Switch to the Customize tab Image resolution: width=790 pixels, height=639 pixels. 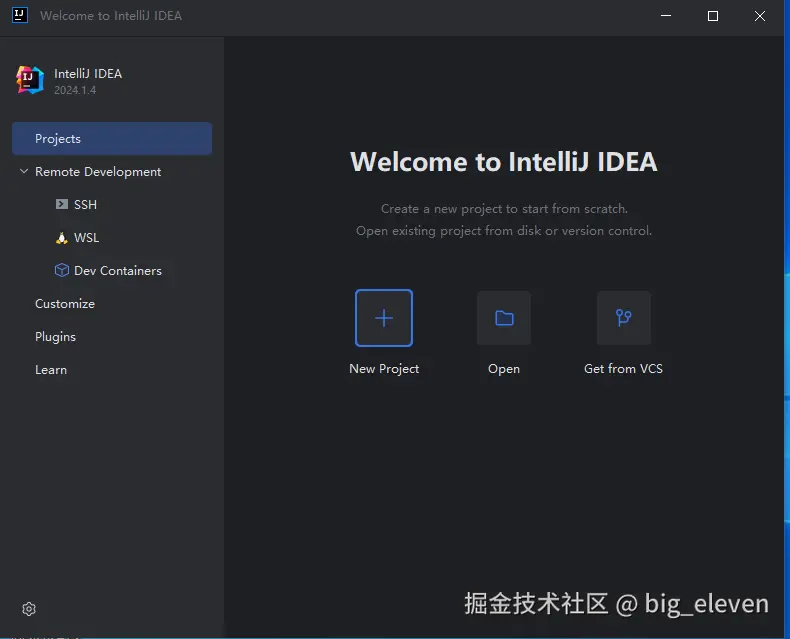[65, 304]
